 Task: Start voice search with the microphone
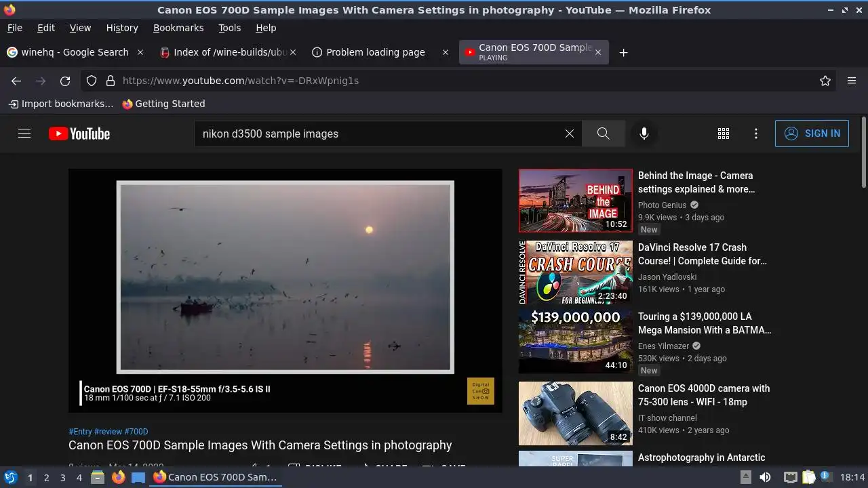644,134
